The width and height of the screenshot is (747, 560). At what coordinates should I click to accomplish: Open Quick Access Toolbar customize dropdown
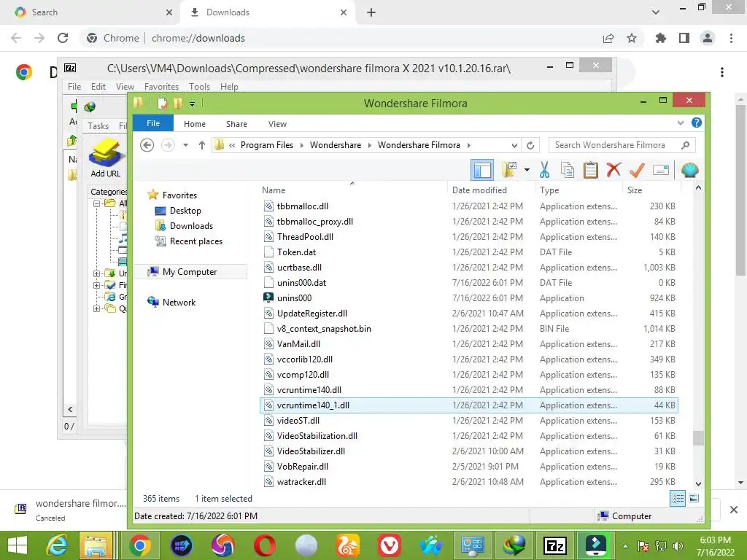coord(192,104)
